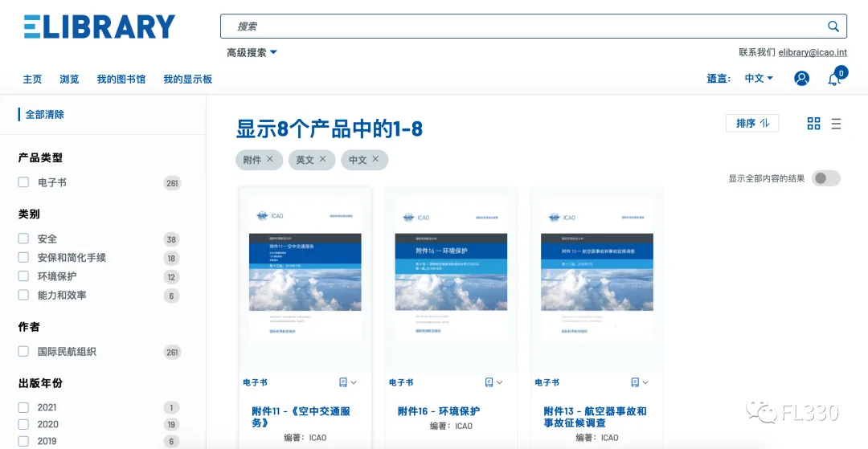This screenshot has height=449, width=868.
Task: Remove the 中文 filter chip
Action: tap(375, 159)
